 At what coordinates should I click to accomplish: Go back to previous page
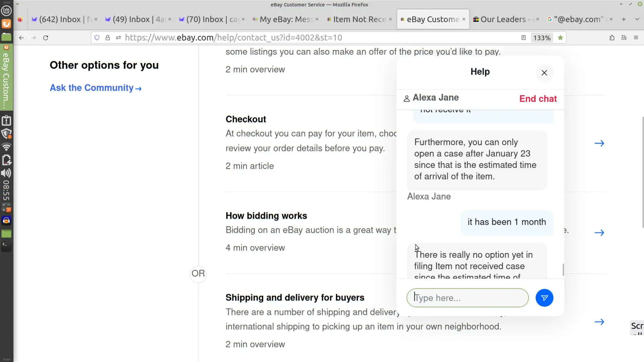tap(21, 38)
